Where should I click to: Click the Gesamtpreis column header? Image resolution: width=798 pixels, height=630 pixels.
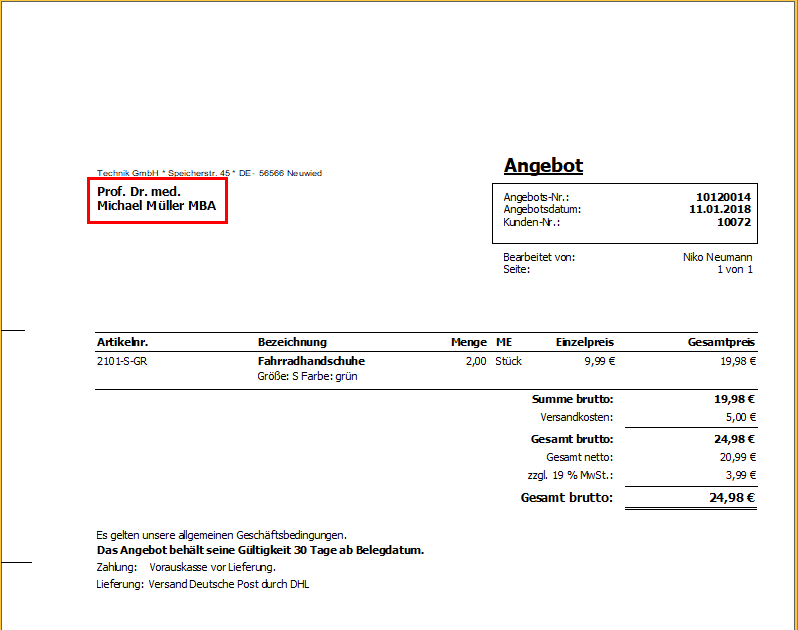point(721,342)
